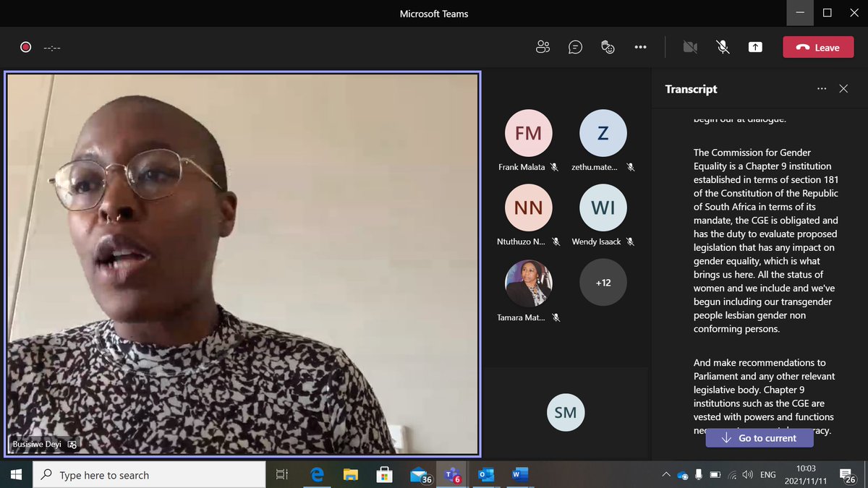Open Word from taskbar

(x=520, y=475)
